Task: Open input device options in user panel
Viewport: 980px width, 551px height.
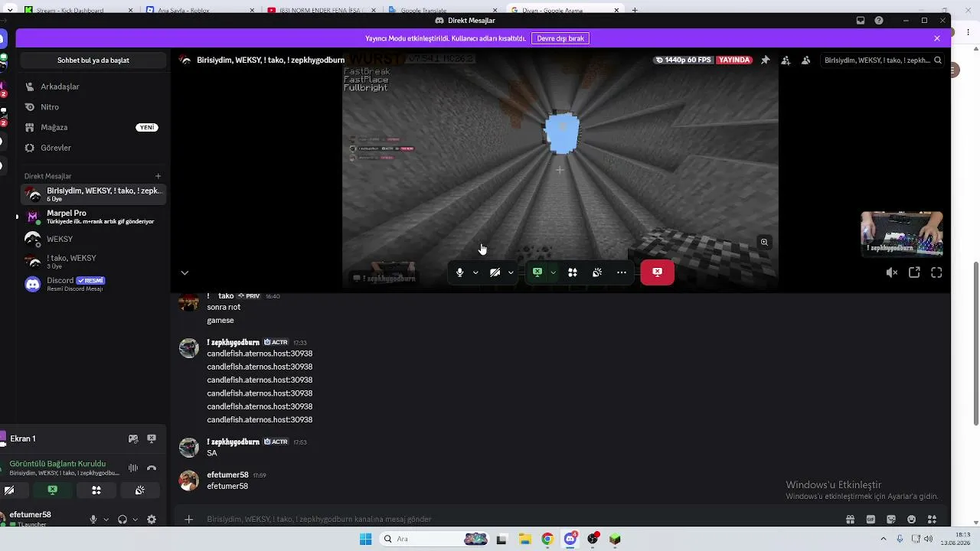Action: click(x=106, y=520)
